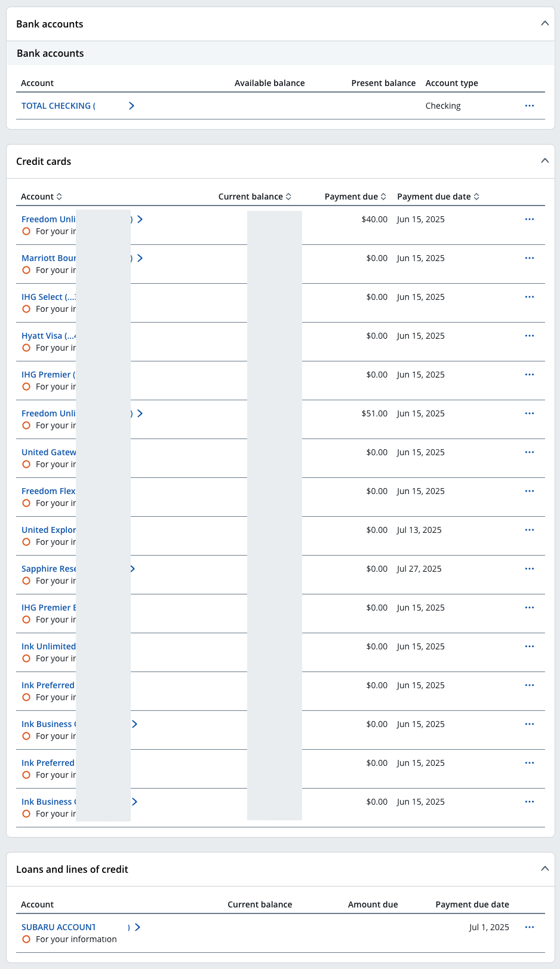Image resolution: width=560 pixels, height=969 pixels.
Task: Click the Jul 27, 2025 due date
Action: (x=419, y=569)
